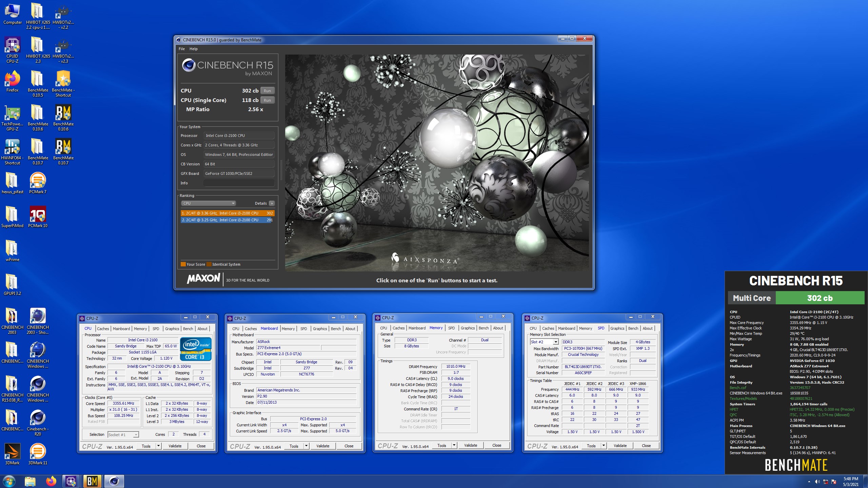
Task: Open the BenchMate - Shortcut desktop icon
Action: [63, 84]
